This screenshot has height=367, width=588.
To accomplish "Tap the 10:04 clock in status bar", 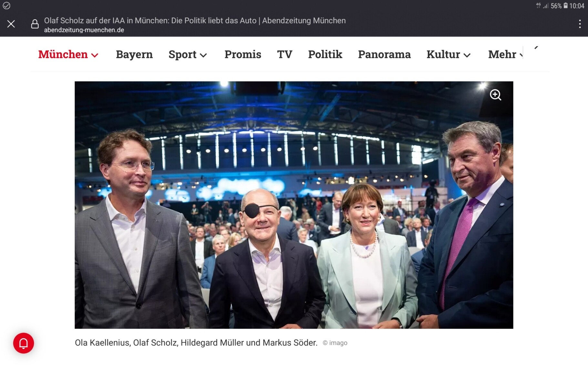I will click(577, 6).
